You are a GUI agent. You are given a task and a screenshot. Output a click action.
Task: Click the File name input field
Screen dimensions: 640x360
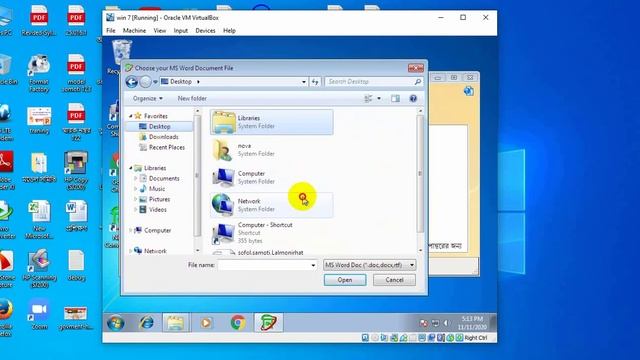(264, 265)
